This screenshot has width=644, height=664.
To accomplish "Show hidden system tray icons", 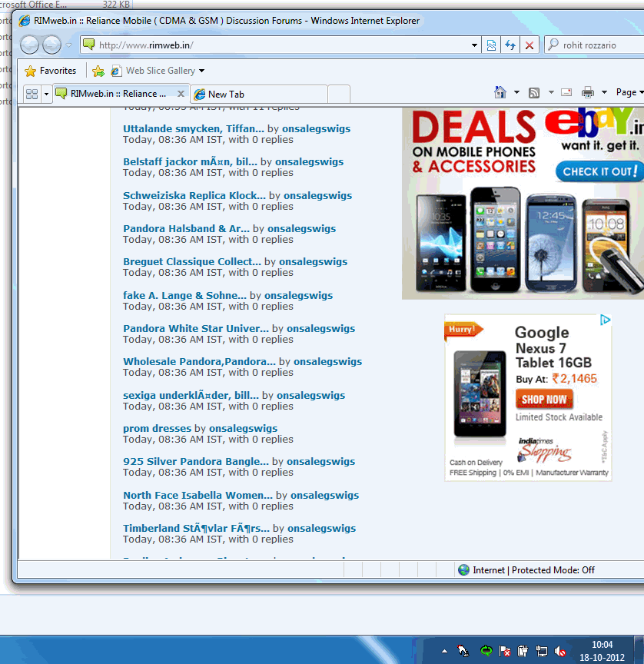I will click(443, 651).
